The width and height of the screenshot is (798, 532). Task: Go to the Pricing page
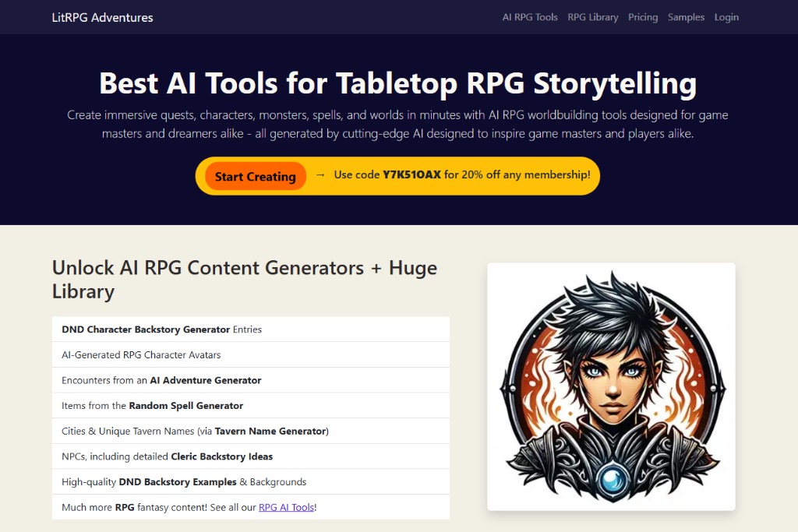643,16
